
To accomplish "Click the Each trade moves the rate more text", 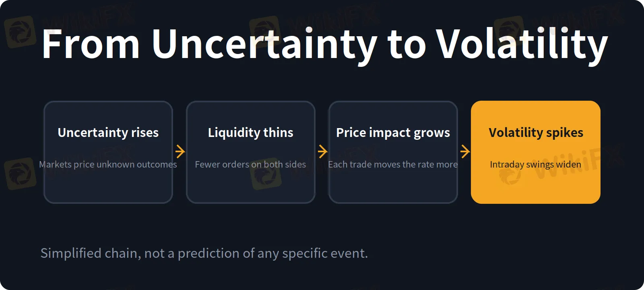I will (x=393, y=164).
